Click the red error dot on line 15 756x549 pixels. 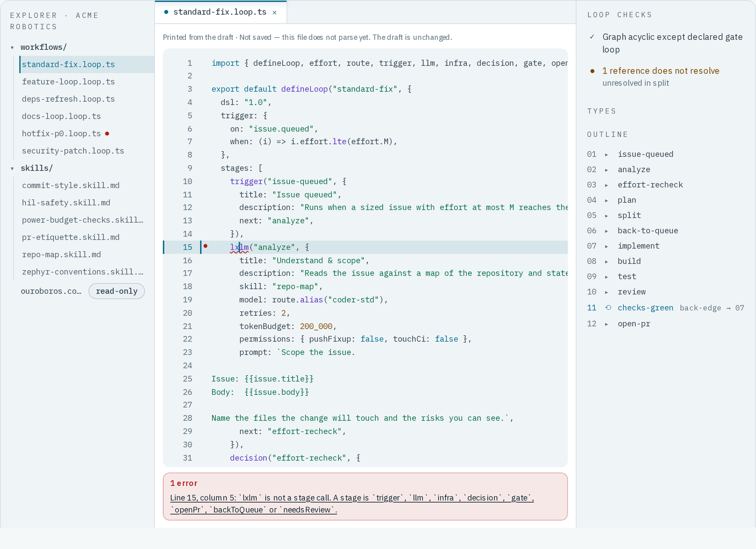click(x=206, y=246)
